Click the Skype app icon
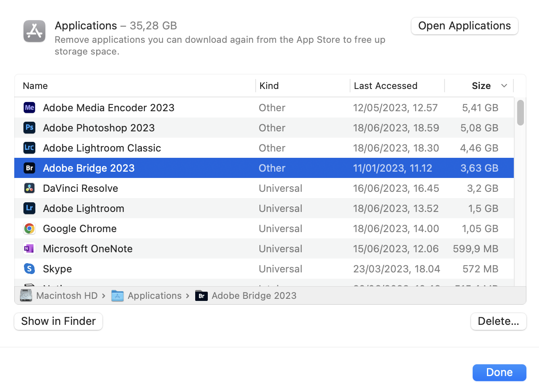Viewport: 539px width, 392px height. (29, 269)
